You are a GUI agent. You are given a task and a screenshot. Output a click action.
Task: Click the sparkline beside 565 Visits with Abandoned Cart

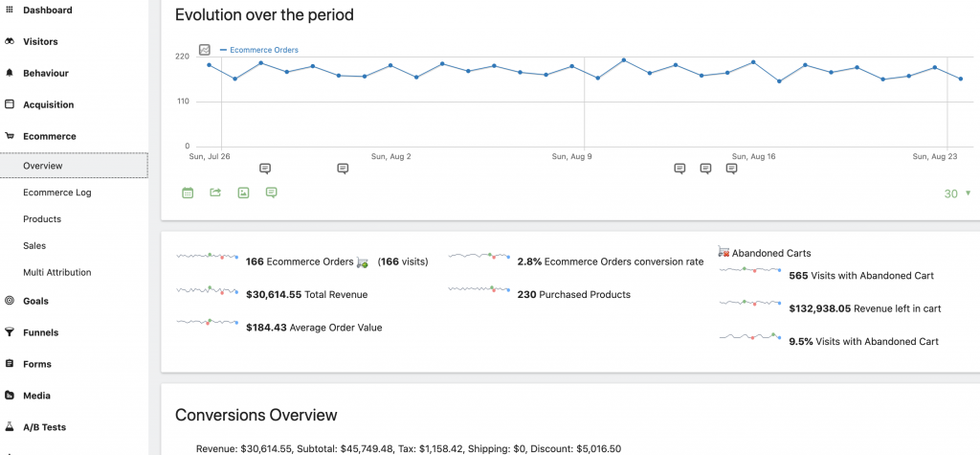pyautogui.click(x=750, y=270)
